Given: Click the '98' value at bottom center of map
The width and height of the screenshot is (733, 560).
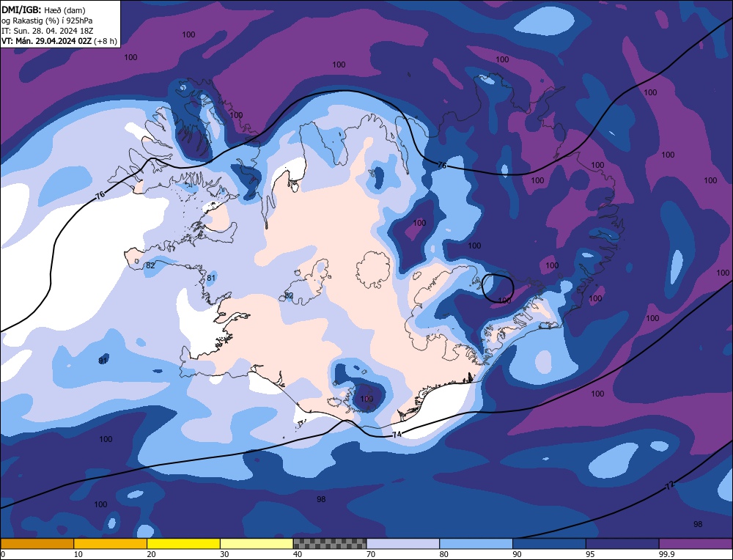Looking at the screenshot, I should [x=321, y=499].
